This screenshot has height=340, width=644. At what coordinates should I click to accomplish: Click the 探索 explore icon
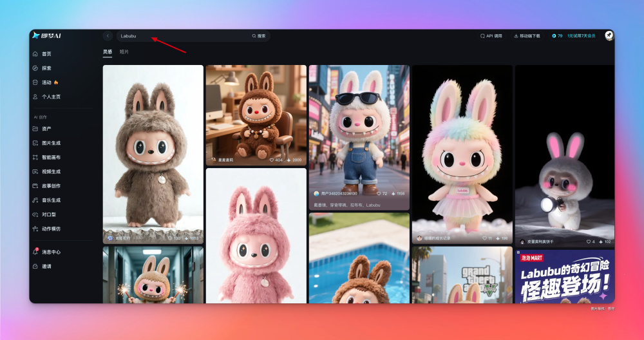(35, 68)
